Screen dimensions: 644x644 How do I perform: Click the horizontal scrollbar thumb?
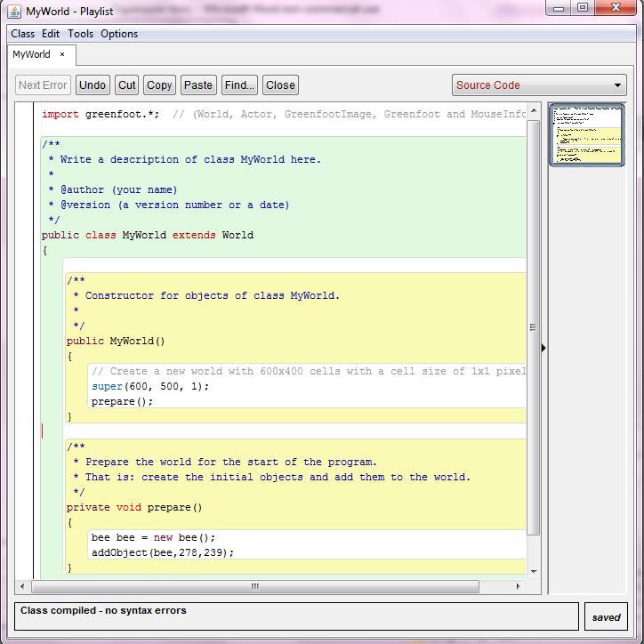click(255, 586)
